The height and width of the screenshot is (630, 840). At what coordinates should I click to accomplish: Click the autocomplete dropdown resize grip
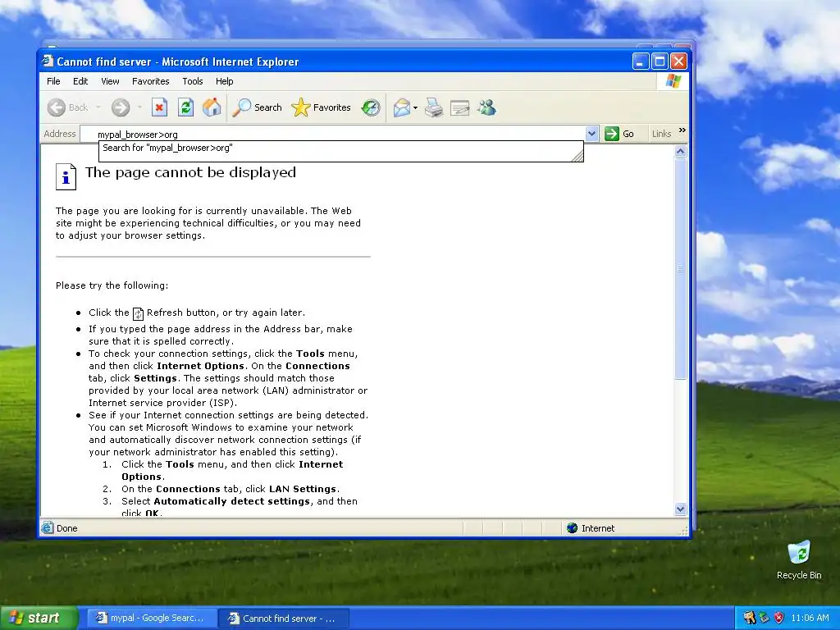pyautogui.click(x=577, y=157)
